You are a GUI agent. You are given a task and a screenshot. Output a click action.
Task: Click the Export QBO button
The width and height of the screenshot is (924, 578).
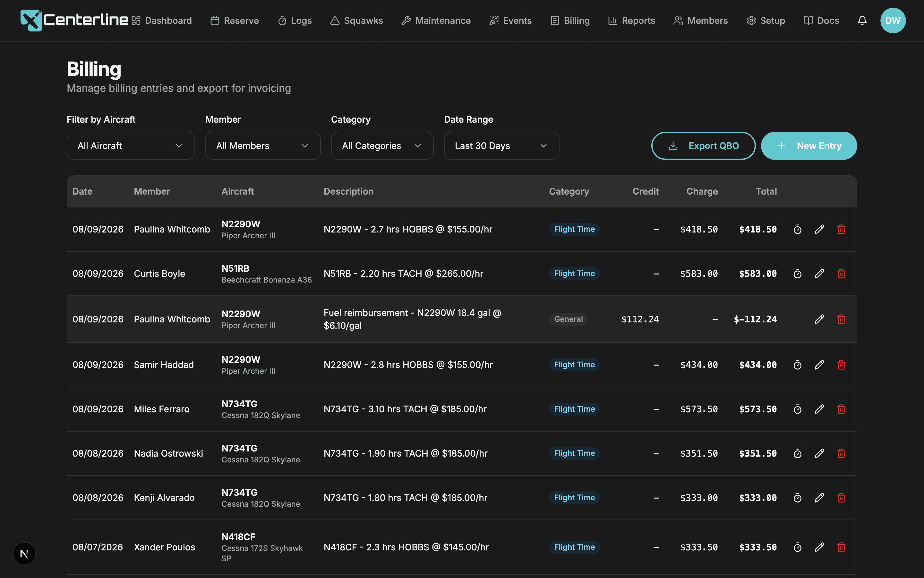click(703, 146)
